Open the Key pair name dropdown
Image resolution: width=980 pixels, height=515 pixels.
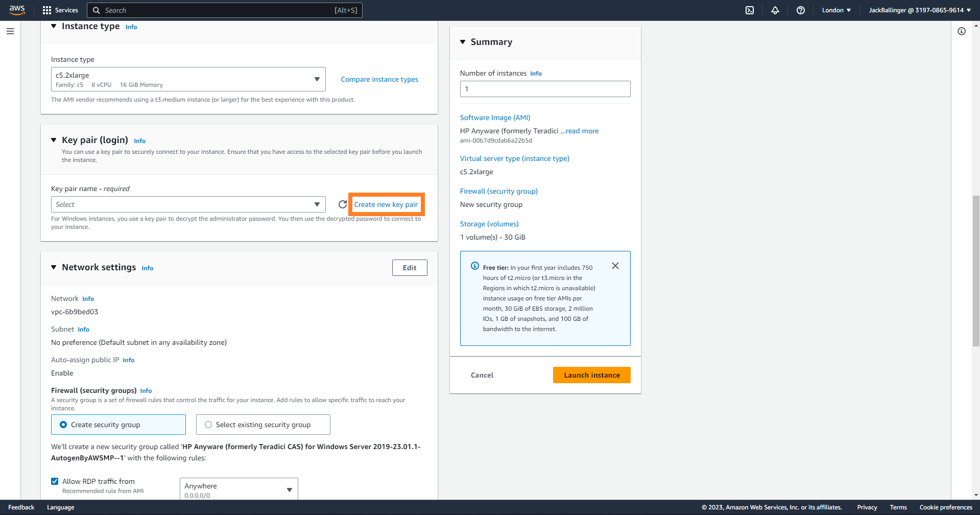[x=188, y=204]
